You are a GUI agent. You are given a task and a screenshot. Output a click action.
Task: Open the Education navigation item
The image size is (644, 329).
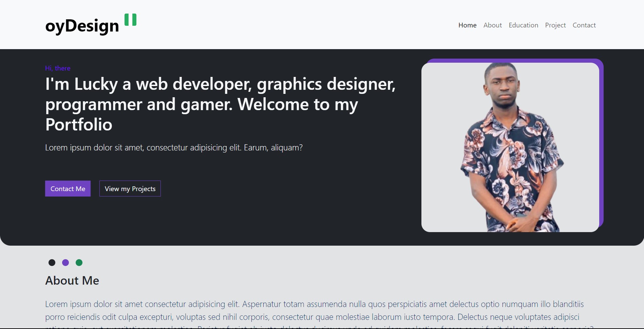click(x=523, y=25)
